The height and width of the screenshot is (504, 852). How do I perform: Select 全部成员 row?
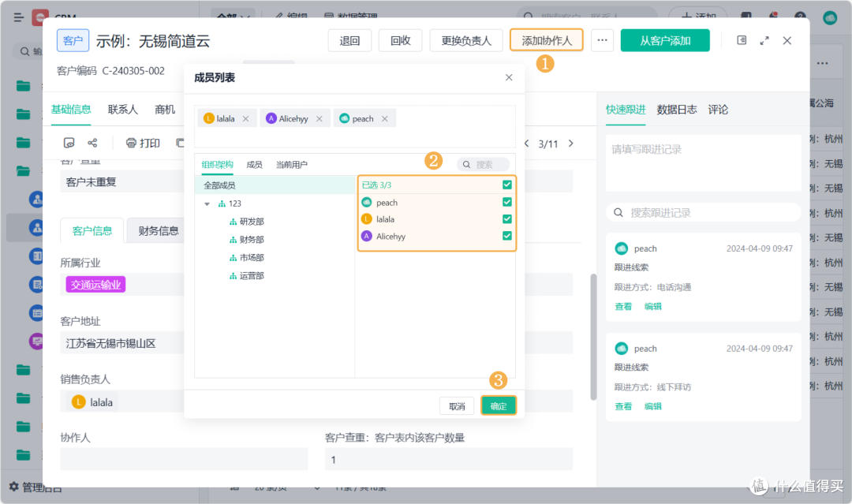(275, 185)
